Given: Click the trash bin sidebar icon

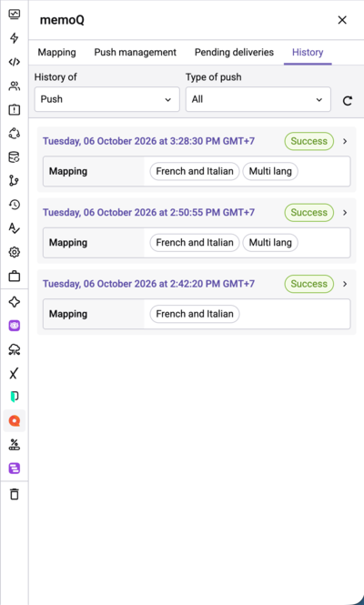Looking at the screenshot, I should (15, 494).
